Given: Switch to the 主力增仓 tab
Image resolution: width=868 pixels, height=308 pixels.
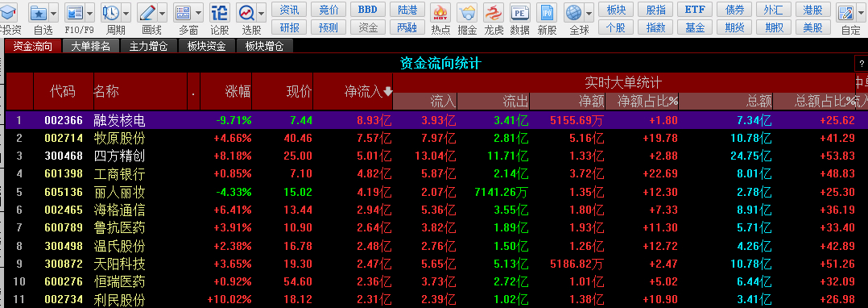Looking at the screenshot, I should coord(148,47).
